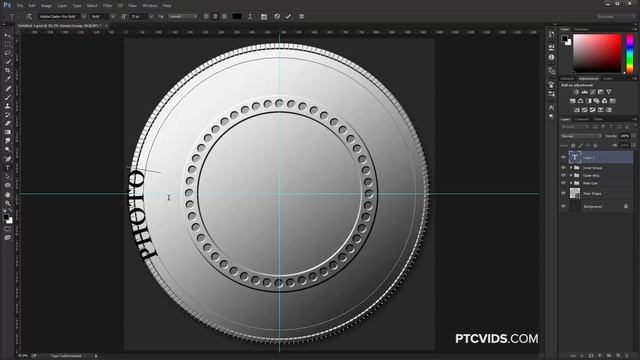
Task: Open the Edit menu
Action: pos(32,6)
